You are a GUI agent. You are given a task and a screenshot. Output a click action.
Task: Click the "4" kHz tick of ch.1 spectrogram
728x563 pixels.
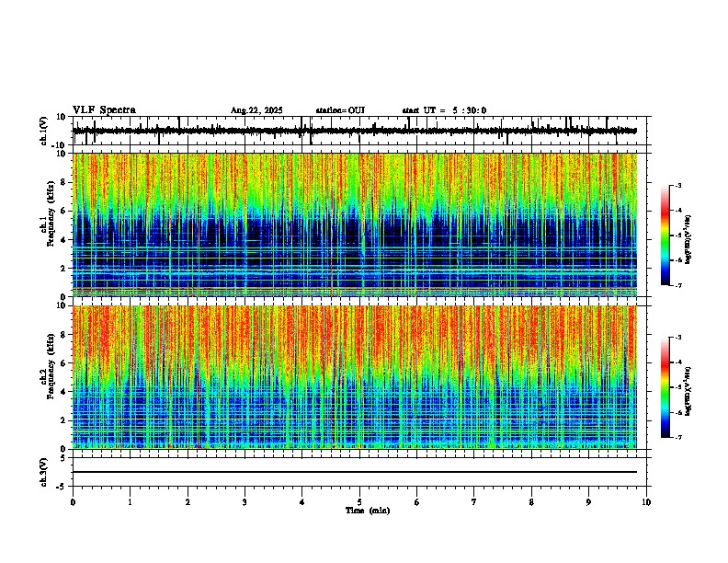tap(63, 240)
